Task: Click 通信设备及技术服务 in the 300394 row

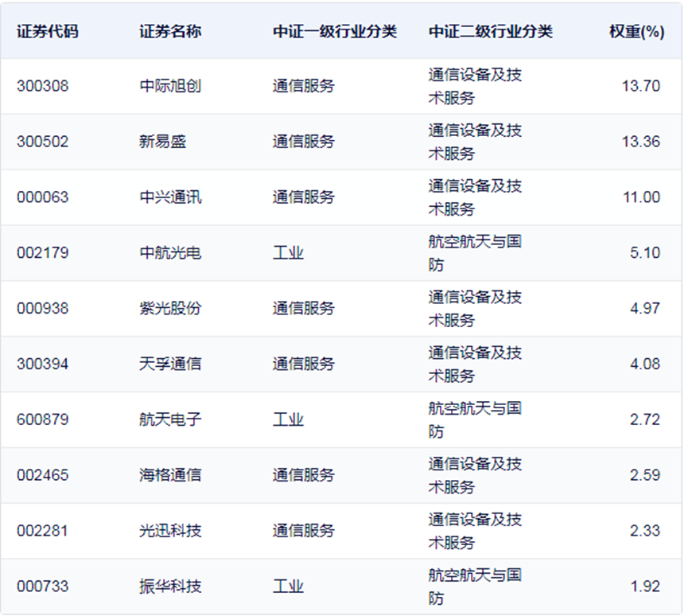Action: [475, 365]
